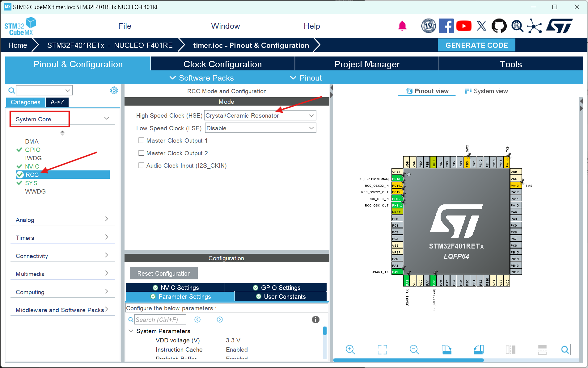Click the vertical split view icon
588x368 pixels.
point(510,349)
